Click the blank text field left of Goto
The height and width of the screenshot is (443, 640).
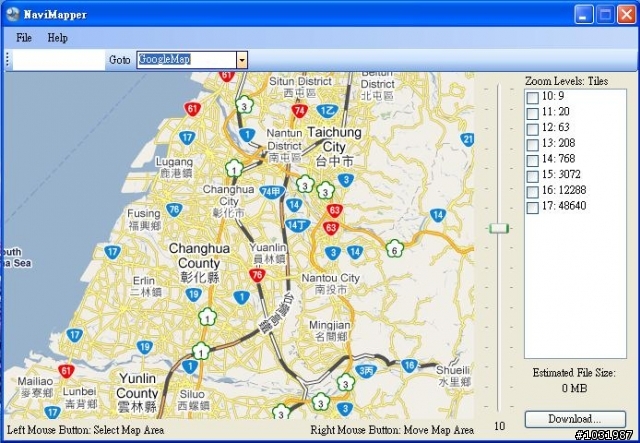click(x=59, y=60)
